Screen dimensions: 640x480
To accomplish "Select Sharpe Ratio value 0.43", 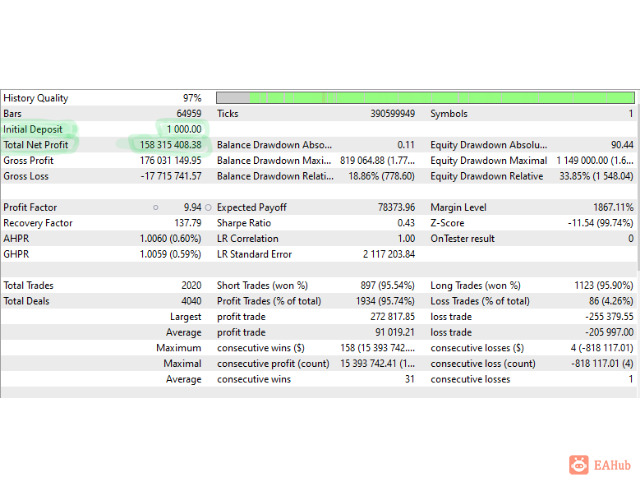I will tap(406, 223).
